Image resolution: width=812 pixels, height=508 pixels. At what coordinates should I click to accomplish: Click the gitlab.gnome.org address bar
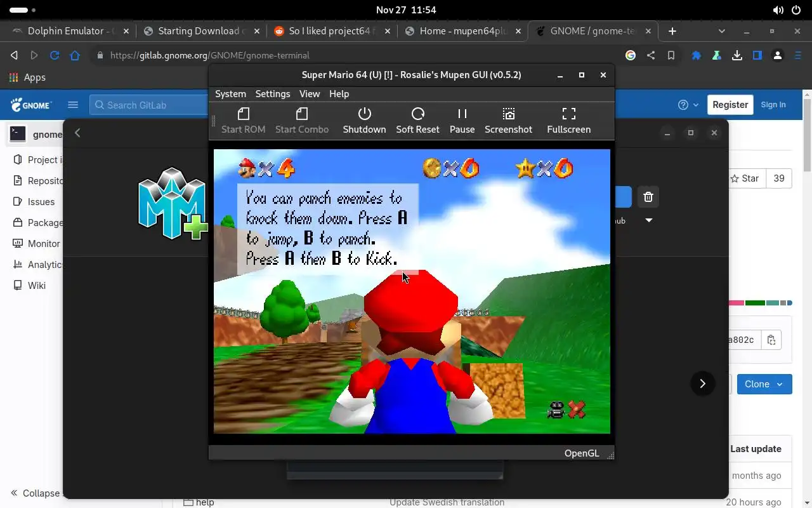pyautogui.click(x=355, y=55)
